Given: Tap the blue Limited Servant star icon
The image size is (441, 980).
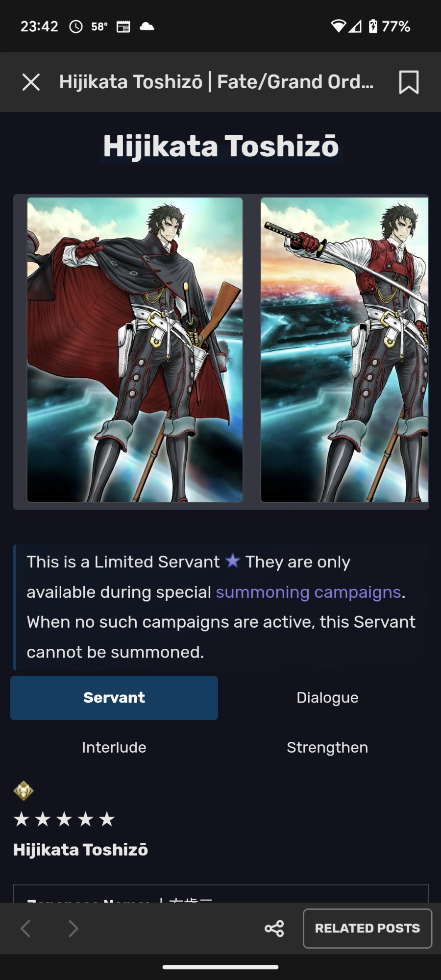Looking at the screenshot, I should pyautogui.click(x=233, y=561).
